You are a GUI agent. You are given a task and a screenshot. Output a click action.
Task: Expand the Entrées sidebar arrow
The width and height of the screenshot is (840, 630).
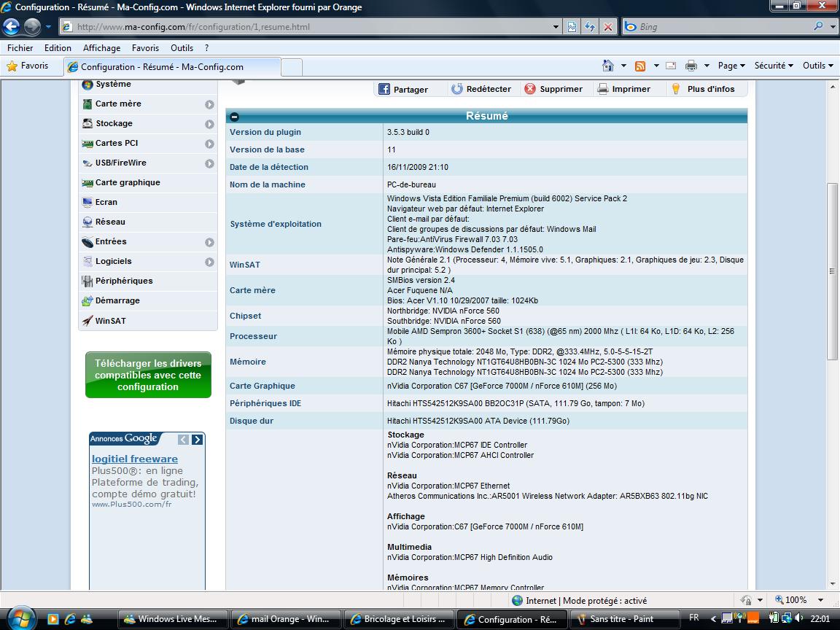(209, 242)
